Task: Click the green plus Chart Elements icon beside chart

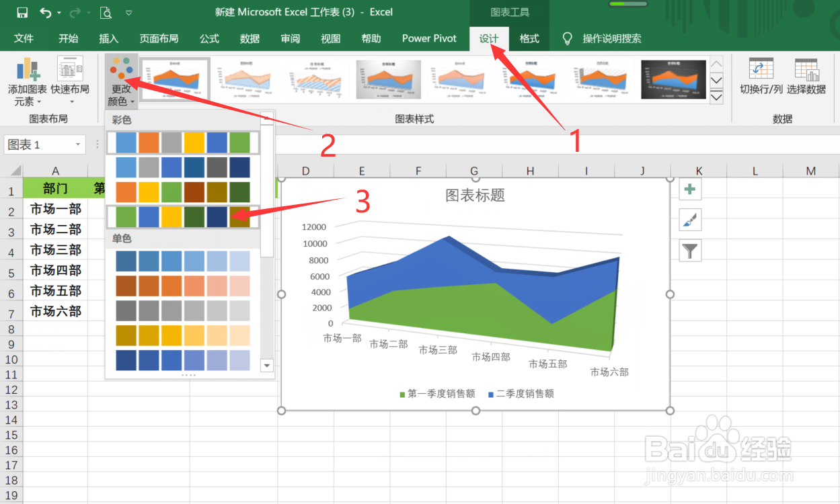Action: click(x=690, y=190)
